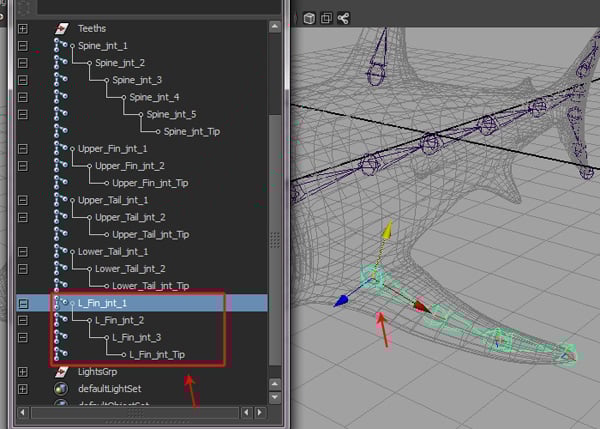Click the outliner scroll-up arrow
Screen dimensions: 600x429
[x=275, y=28]
